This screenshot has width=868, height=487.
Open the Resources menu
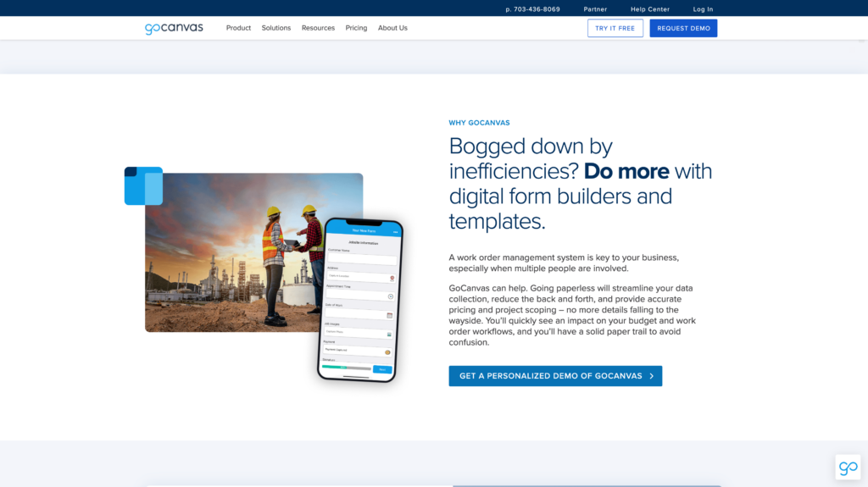[319, 28]
